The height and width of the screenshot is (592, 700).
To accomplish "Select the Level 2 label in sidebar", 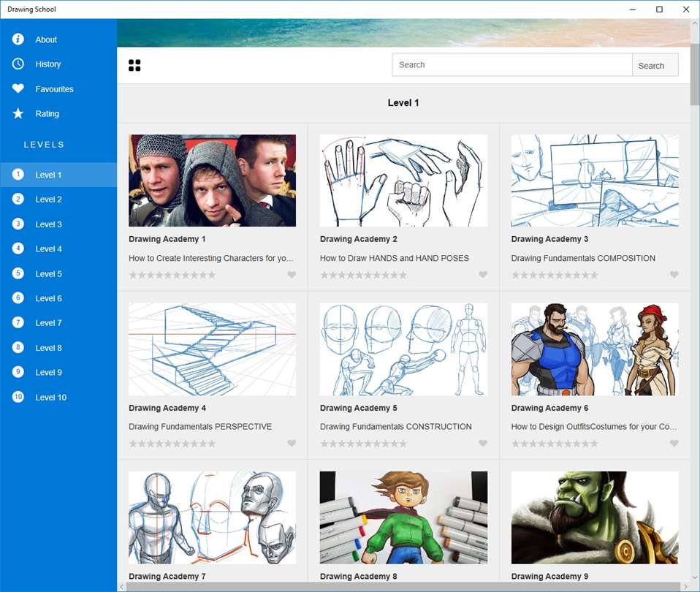I will coord(49,200).
